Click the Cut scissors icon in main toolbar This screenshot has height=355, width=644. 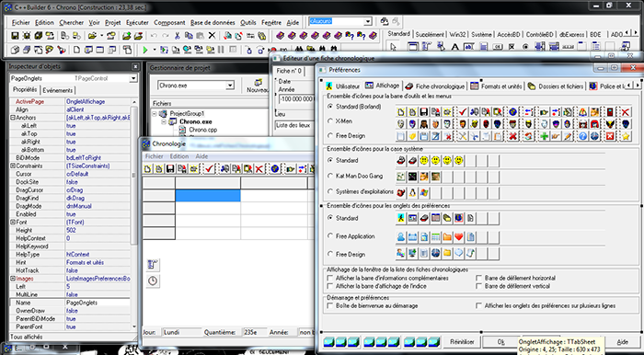coord(178,36)
